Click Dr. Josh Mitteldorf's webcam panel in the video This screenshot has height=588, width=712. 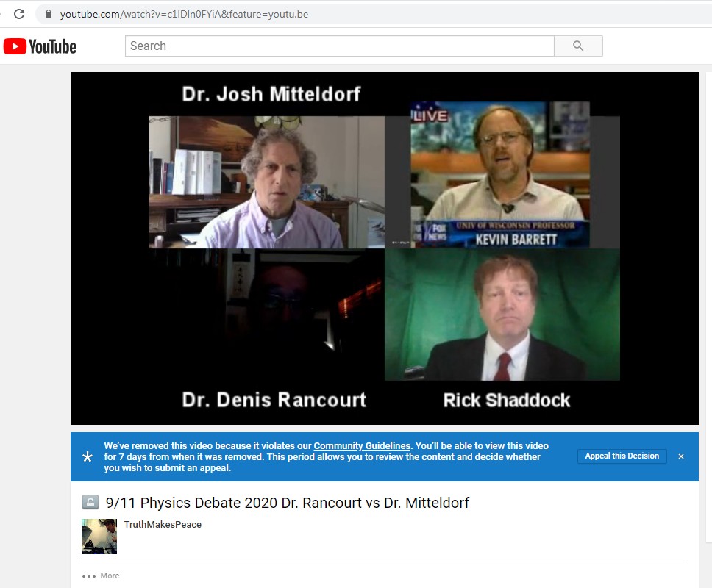pos(267,182)
